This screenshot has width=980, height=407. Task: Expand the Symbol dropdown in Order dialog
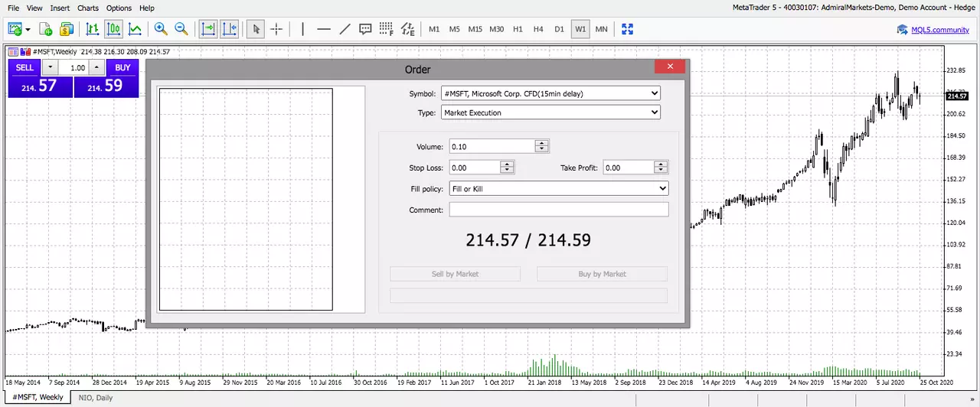[x=654, y=93]
